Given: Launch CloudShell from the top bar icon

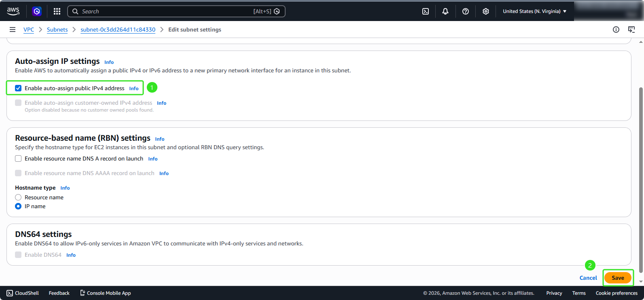Looking at the screenshot, I should (426, 11).
